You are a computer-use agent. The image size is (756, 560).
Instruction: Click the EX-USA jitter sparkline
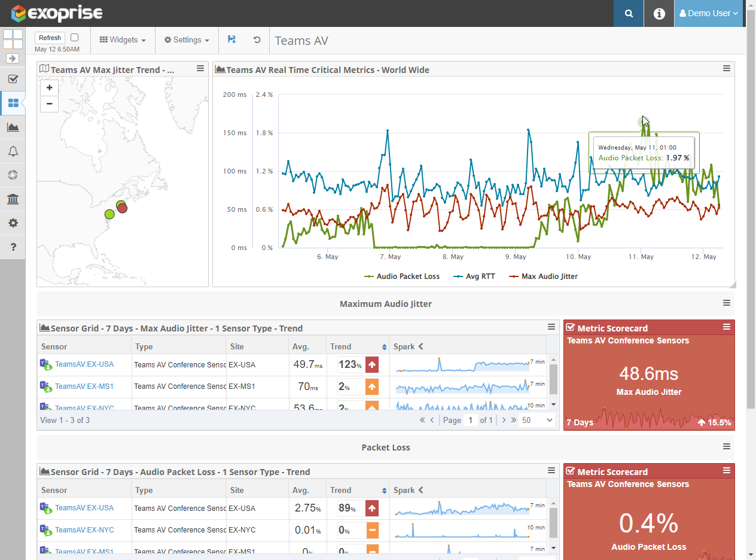pos(462,365)
